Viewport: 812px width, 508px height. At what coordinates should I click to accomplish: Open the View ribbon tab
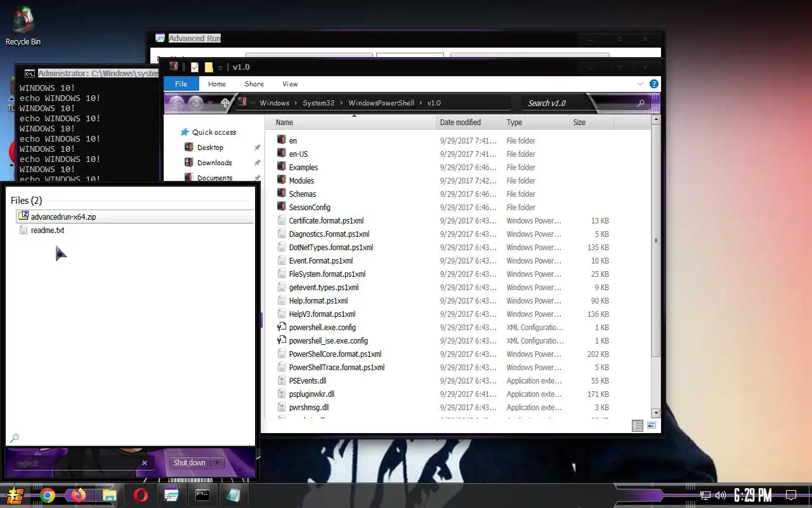pos(290,84)
